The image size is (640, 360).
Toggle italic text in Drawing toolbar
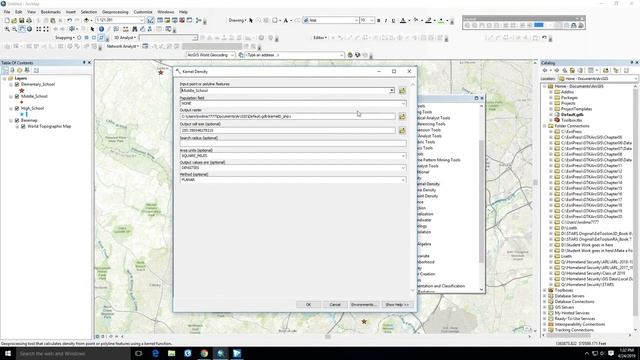click(x=386, y=20)
